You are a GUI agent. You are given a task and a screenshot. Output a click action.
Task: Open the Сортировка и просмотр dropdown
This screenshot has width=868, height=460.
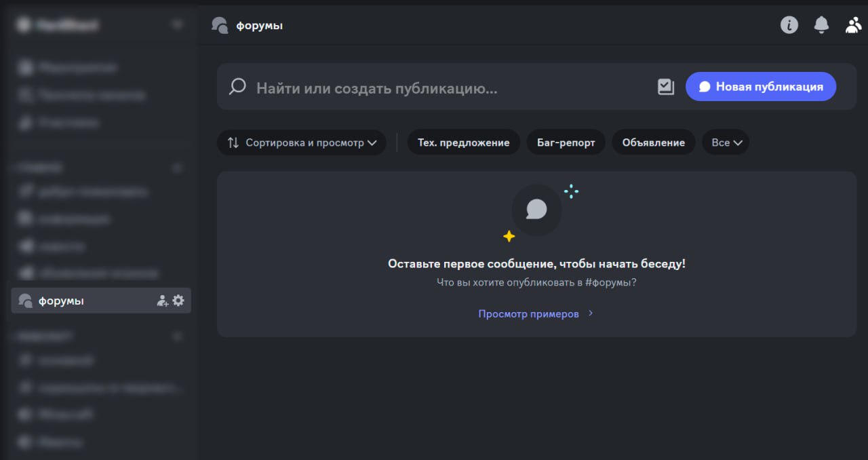coord(301,142)
